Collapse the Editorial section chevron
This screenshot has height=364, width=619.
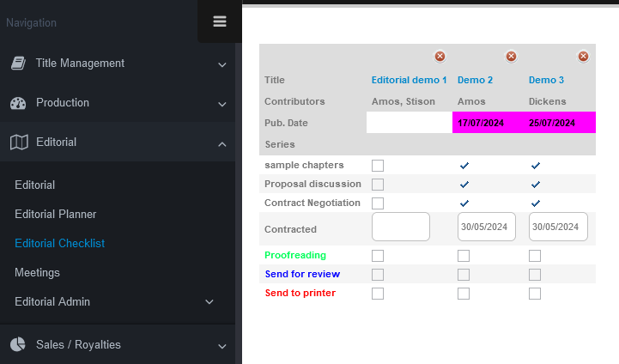[222, 144]
